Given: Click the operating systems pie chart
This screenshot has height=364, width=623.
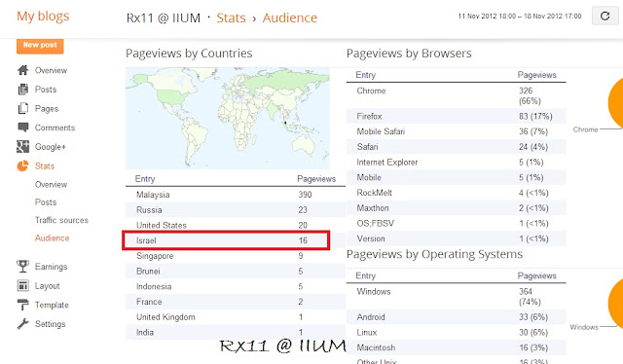Looking at the screenshot, I should pos(616,303).
